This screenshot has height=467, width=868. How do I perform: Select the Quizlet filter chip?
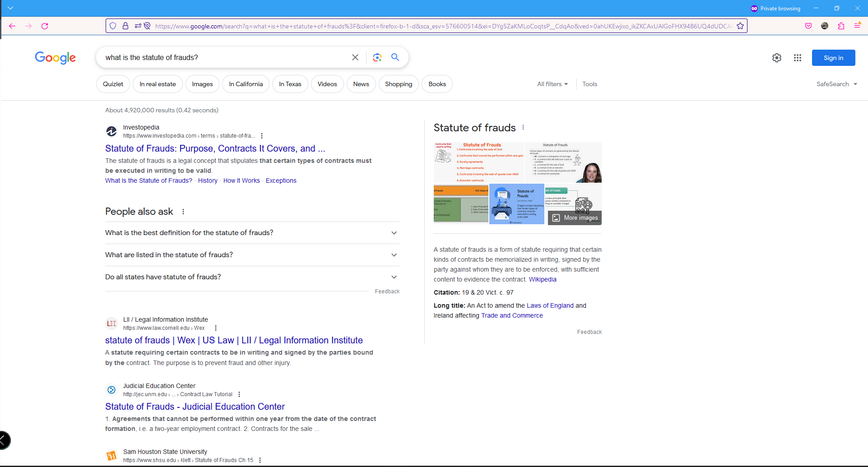click(113, 84)
